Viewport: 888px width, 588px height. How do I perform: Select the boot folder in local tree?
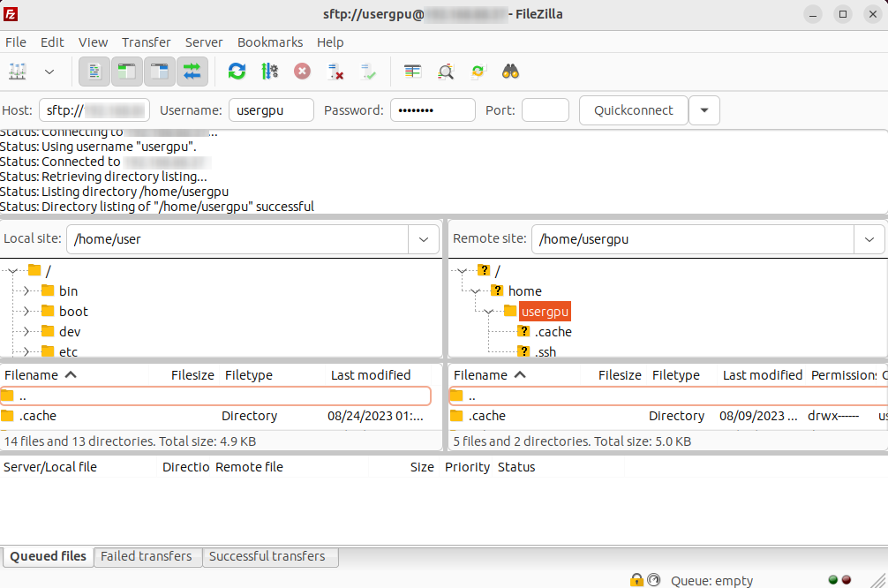(x=73, y=312)
